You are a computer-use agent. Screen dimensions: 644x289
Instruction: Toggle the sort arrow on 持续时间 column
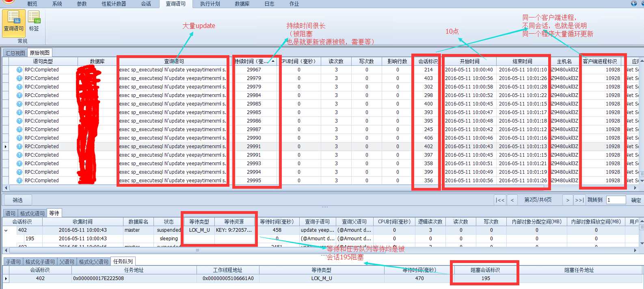pos(273,61)
